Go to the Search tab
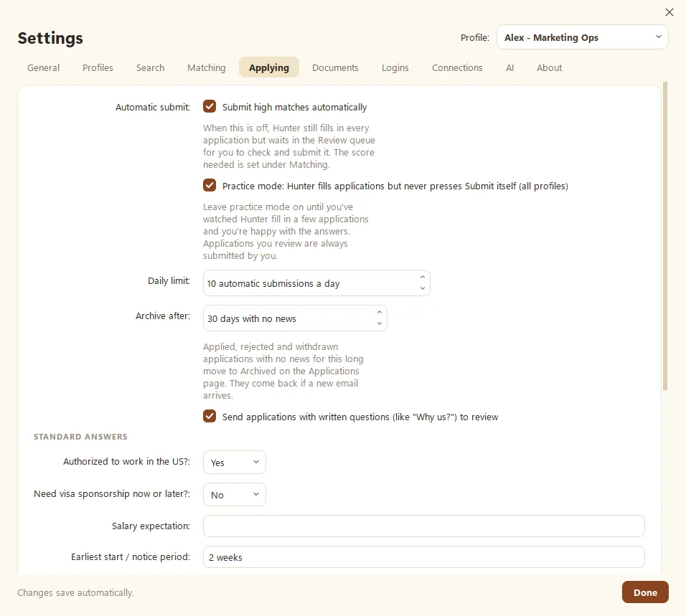 pos(150,67)
